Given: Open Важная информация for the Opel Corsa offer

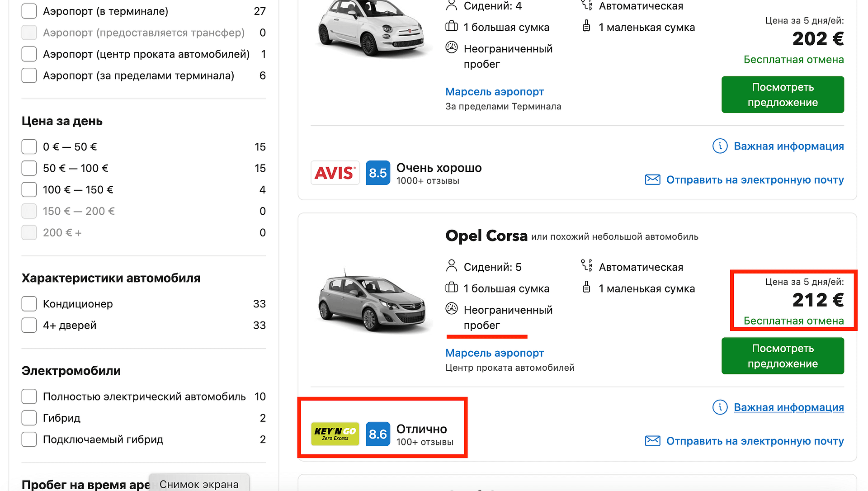Looking at the screenshot, I should pyautogui.click(x=788, y=407).
